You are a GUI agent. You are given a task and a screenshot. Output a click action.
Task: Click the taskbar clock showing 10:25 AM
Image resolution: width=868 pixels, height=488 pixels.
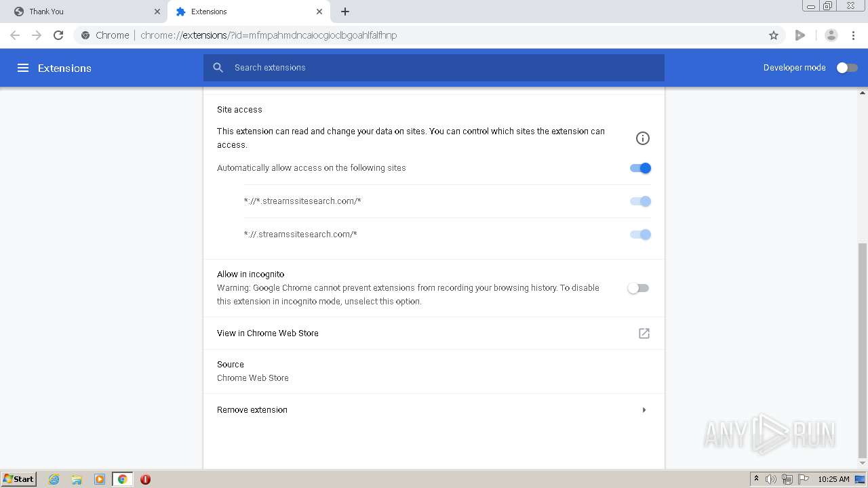(833, 479)
